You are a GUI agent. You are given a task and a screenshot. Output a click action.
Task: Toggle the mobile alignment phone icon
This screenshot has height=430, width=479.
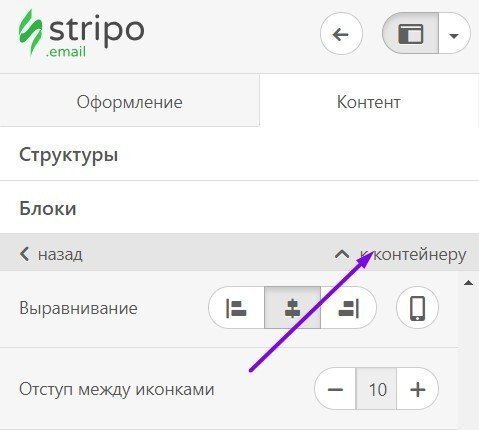pyautogui.click(x=418, y=308)
